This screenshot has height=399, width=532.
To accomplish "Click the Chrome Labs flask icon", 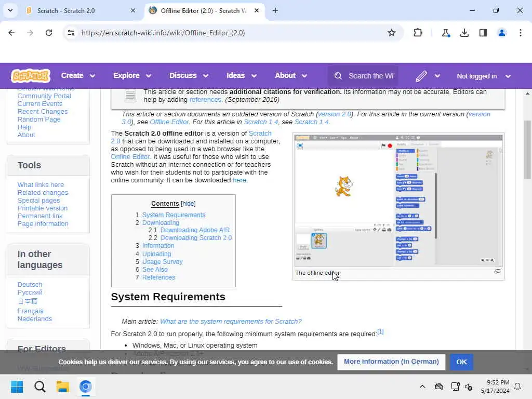I will (x=445, y=33).
